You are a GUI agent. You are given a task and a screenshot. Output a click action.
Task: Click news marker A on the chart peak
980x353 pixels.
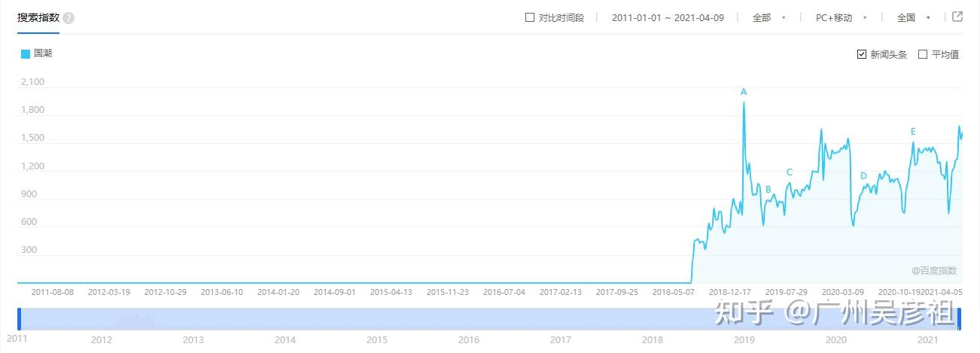coord(744,92)
